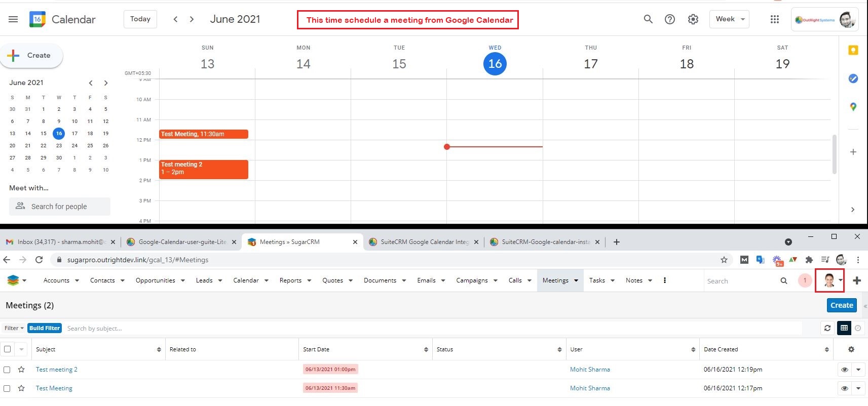Open Mohit Sharma link in Test Meeting row
868x406 pixels.
[590, 388]
